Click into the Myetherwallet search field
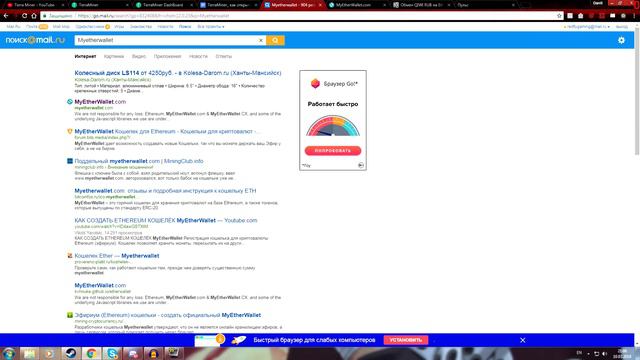The height and width of the screenshot is (360, 640). tap(167, 40)
